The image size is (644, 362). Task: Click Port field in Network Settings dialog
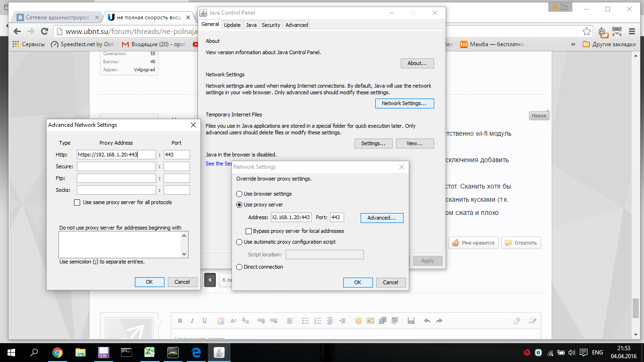click(x=337, y=217)
